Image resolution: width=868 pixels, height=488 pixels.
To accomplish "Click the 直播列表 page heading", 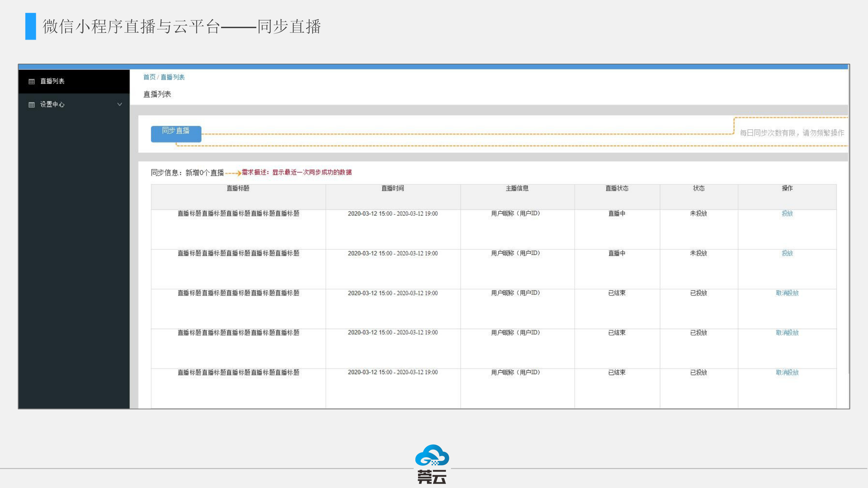I will click(157, 94).
